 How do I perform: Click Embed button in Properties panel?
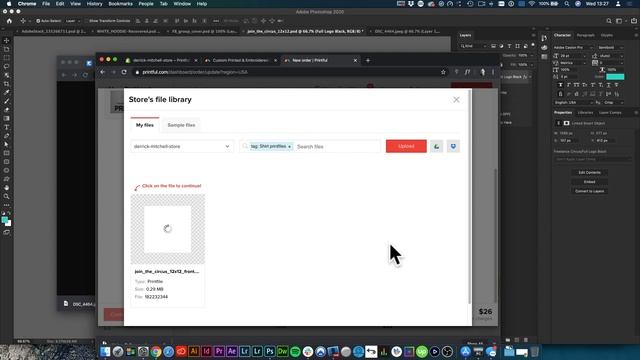pos(589,182)
